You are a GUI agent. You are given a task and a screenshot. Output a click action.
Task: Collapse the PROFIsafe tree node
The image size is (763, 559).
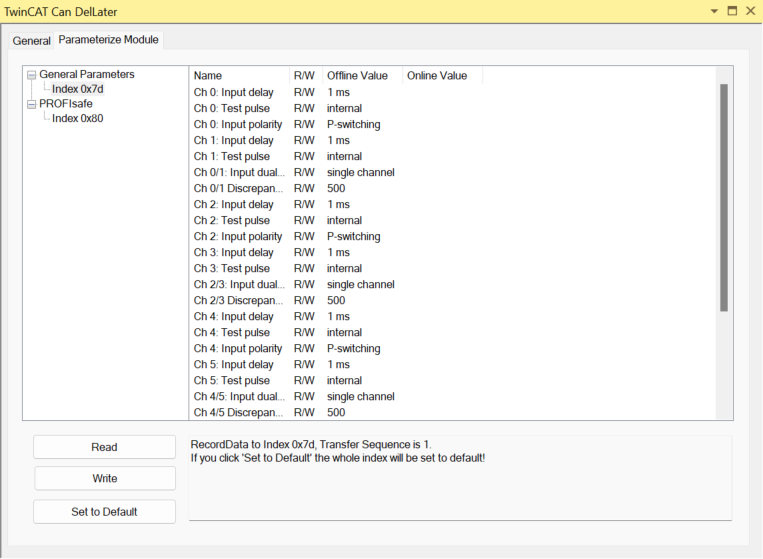pyautogui.click(x=32, y=104)
